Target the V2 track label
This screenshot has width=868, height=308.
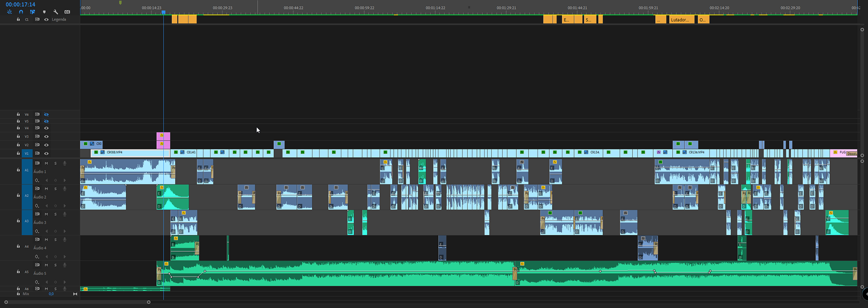[27, 145]
